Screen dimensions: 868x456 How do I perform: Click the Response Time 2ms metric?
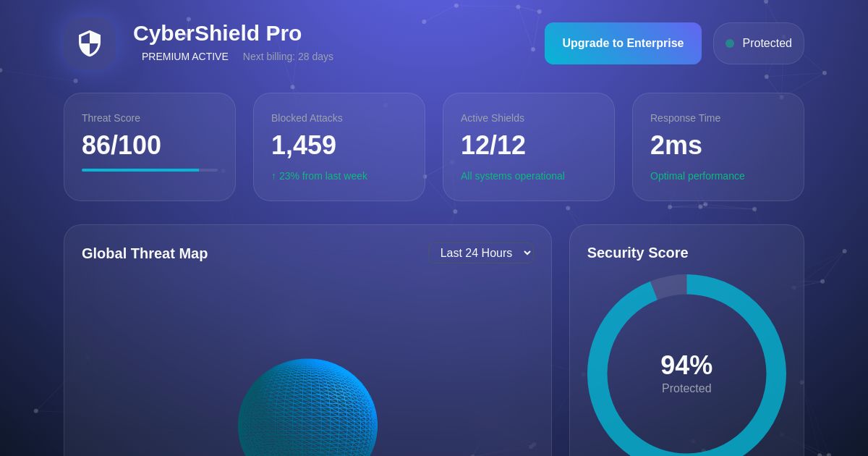click(x=676, y=145)
